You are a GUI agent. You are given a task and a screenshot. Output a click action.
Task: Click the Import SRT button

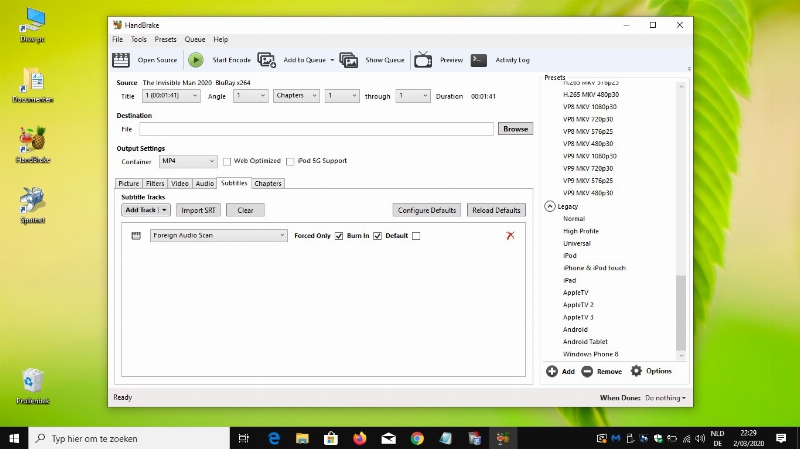pyautogui.click(x=197, y=210)
